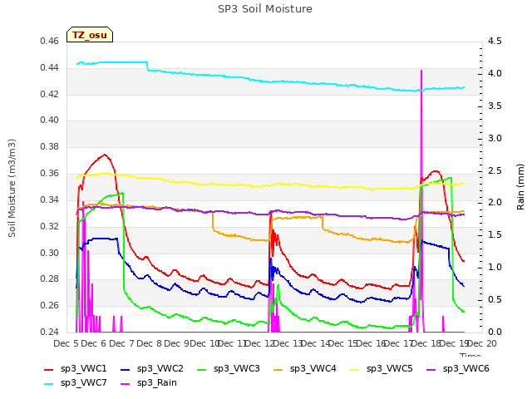The image size is (532, 399).
Task: Click the 0.44 left axis value
Action: (x=50, y=67)
